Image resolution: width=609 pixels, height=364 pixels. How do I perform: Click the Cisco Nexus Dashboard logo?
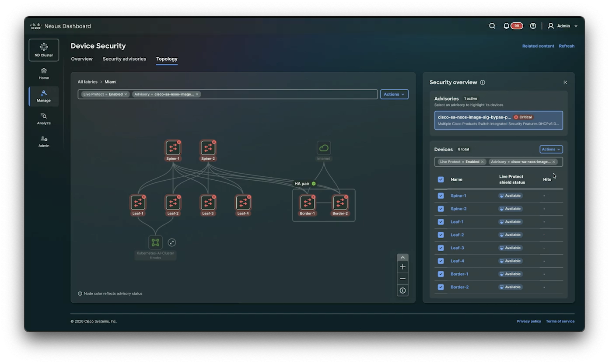tap(60, 26)
